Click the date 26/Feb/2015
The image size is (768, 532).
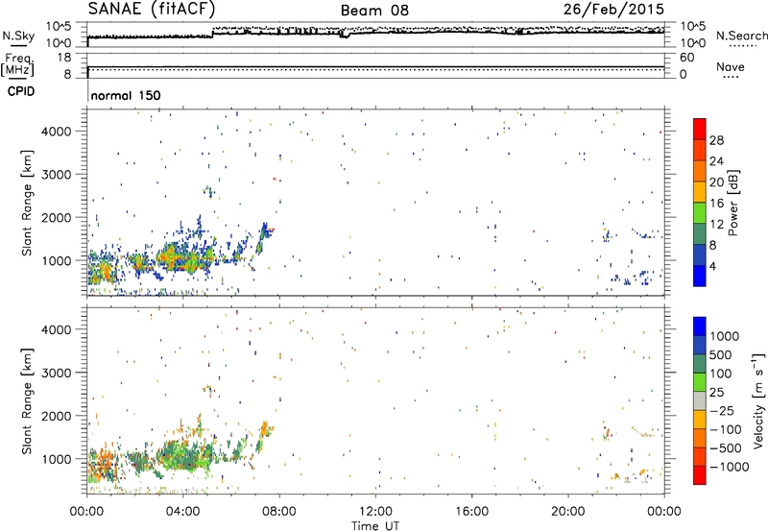click(x=613, y=9)
